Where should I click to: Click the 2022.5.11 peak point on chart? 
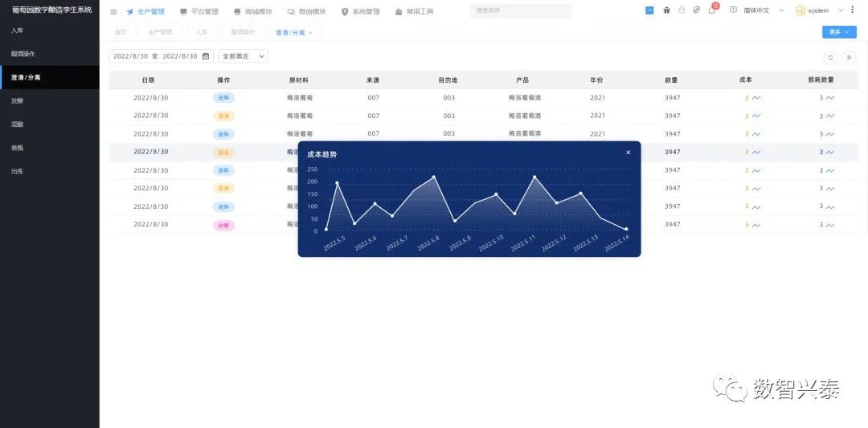534,177
